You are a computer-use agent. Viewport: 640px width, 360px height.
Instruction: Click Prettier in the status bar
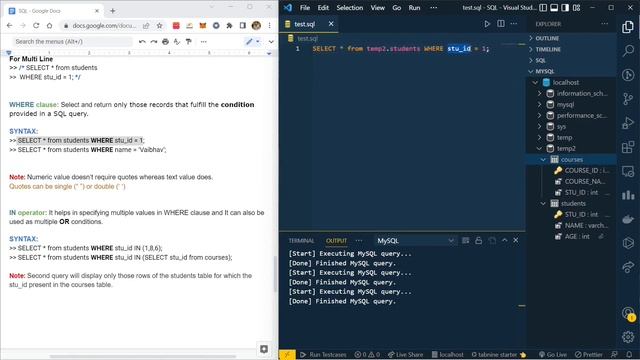click(589, 355)
